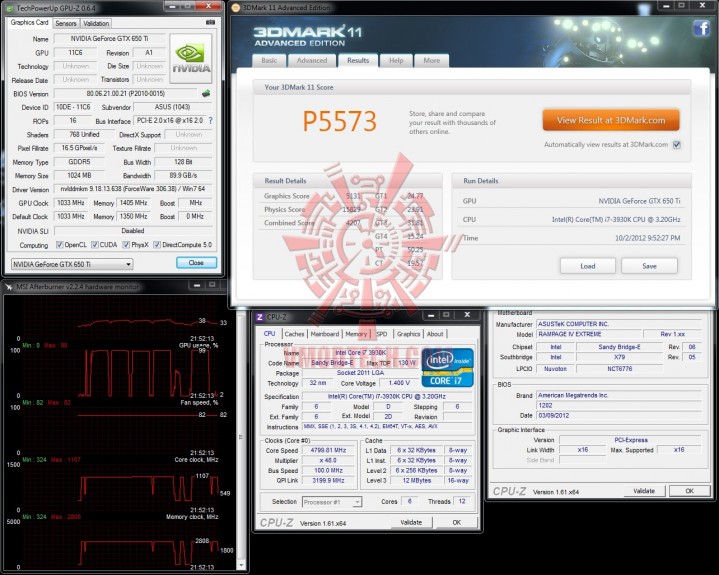Click the scrollbar down arrow in Afterburner monitor
This screenshot has height=575, width=719.
pos(241,566)
